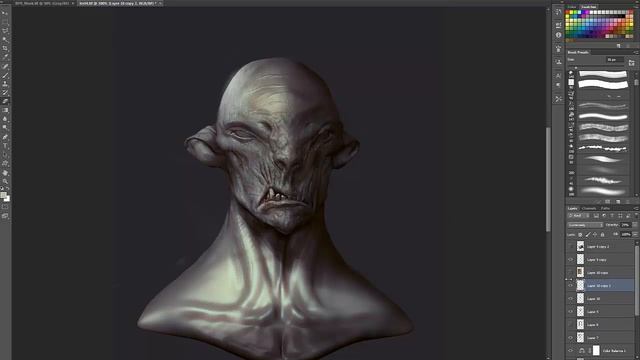The width and height of the screenshot is (640, 360).
Task: Select the Path Selection tool
Action: [5, 154]
